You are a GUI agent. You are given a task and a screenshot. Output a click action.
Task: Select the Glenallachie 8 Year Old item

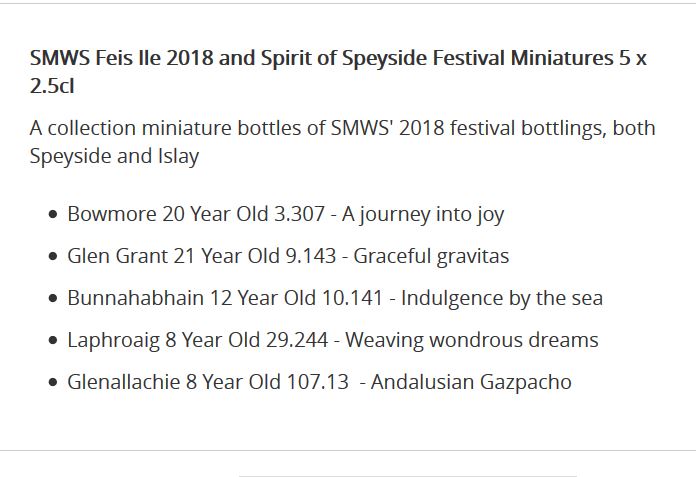319,382
